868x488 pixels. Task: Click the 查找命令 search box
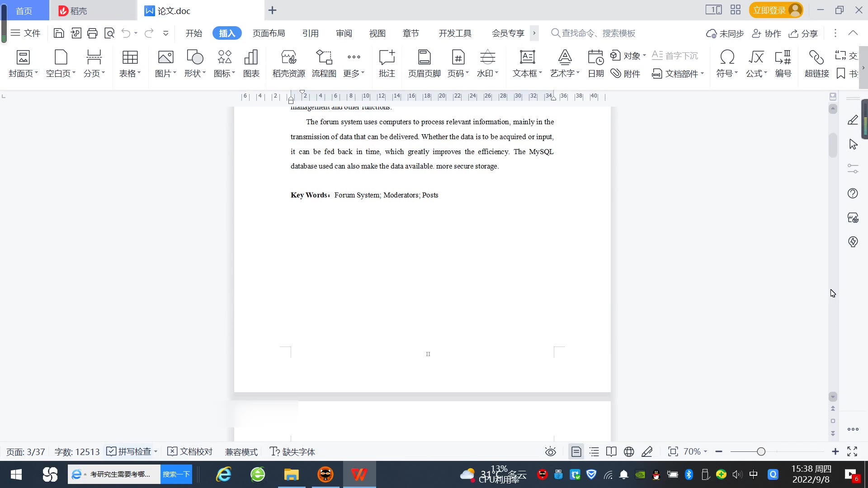pyautogui.click(x=598, y=33)
